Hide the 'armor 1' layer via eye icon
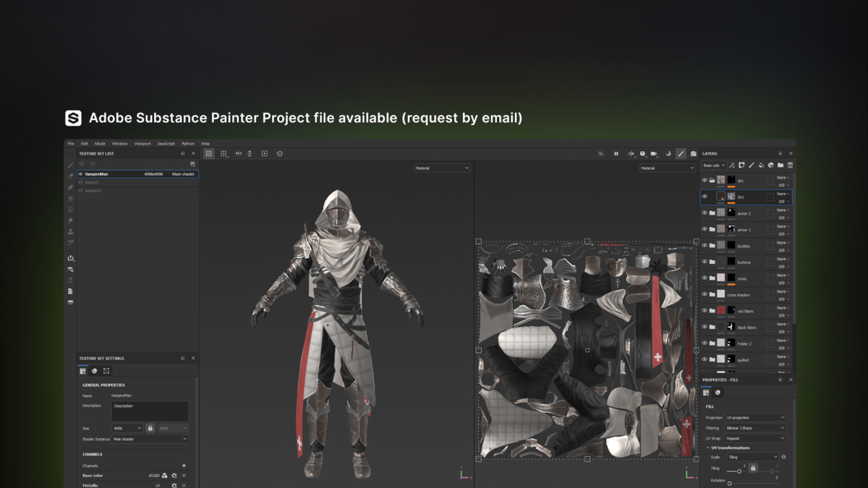 [x=705, y=229]
